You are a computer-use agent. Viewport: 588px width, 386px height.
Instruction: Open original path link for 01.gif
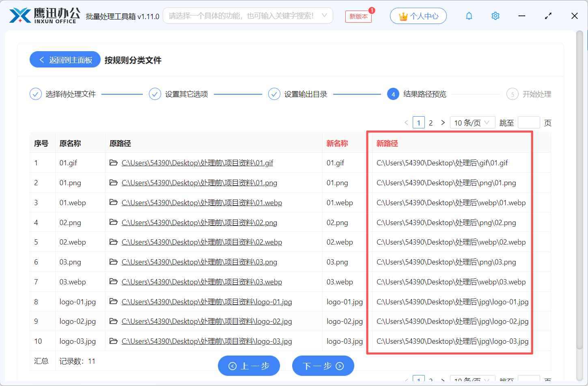(197, 163)
